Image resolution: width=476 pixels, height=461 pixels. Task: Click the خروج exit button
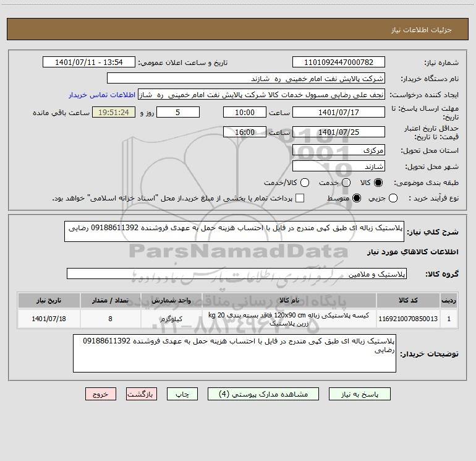click(x=100, y=394)
